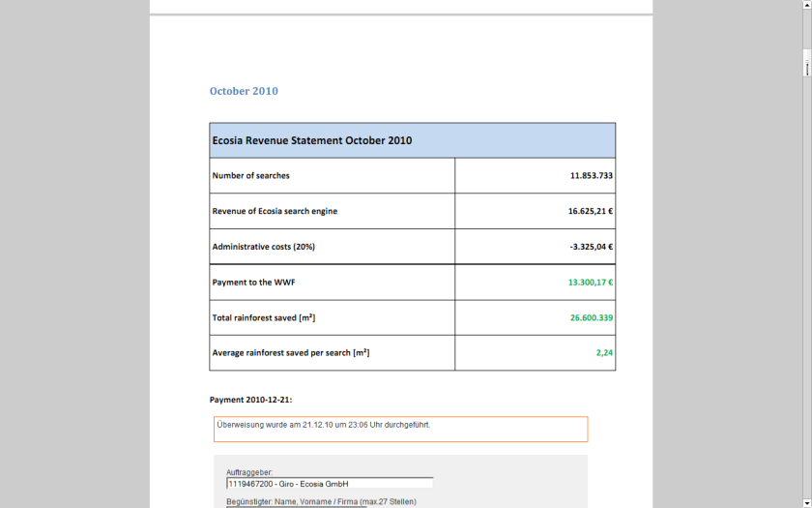Click the orange-bordered Überweisung notice box
Viewport: 812px width, 508px height.
pyautogui.click(x=400, y=429)
